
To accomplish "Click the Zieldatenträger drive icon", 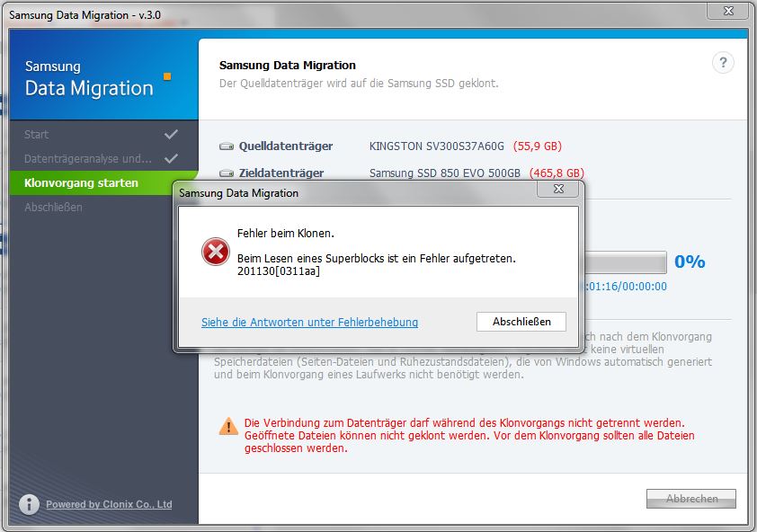I will (227, 173).
